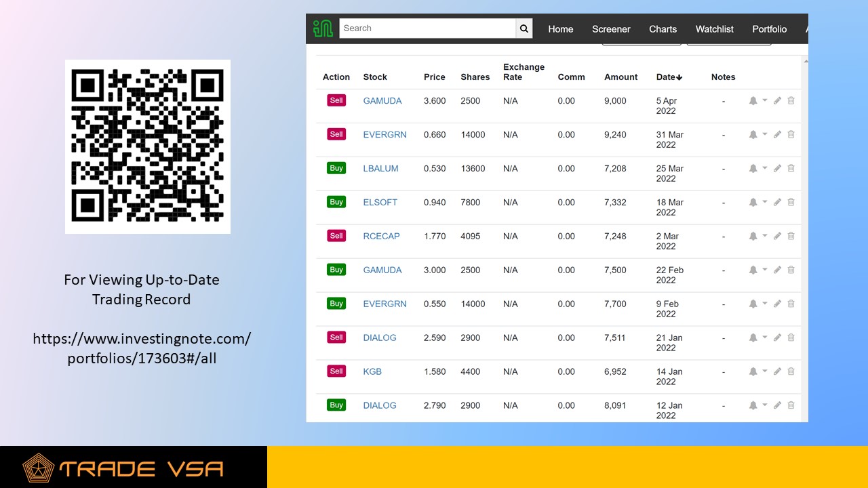Open the LBALUM stock link

tap(380, 168)
